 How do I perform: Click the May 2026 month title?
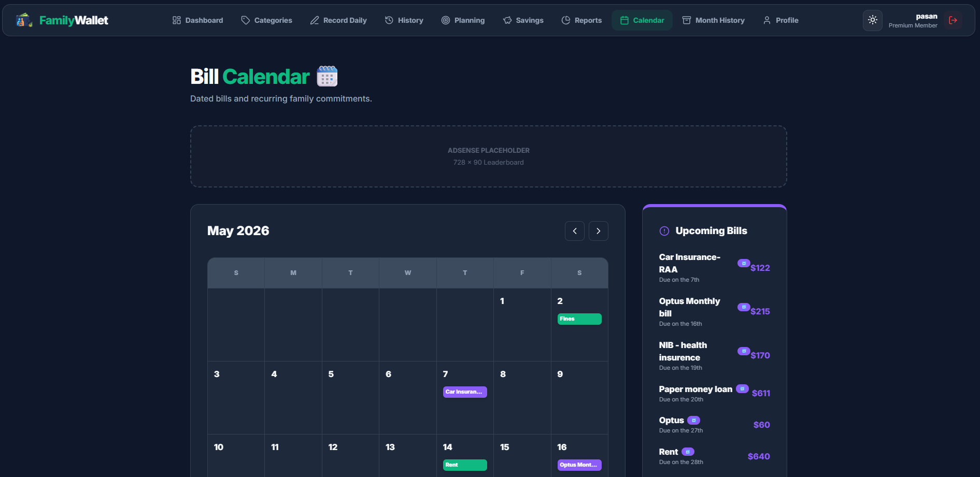click(x=238, y=231)
